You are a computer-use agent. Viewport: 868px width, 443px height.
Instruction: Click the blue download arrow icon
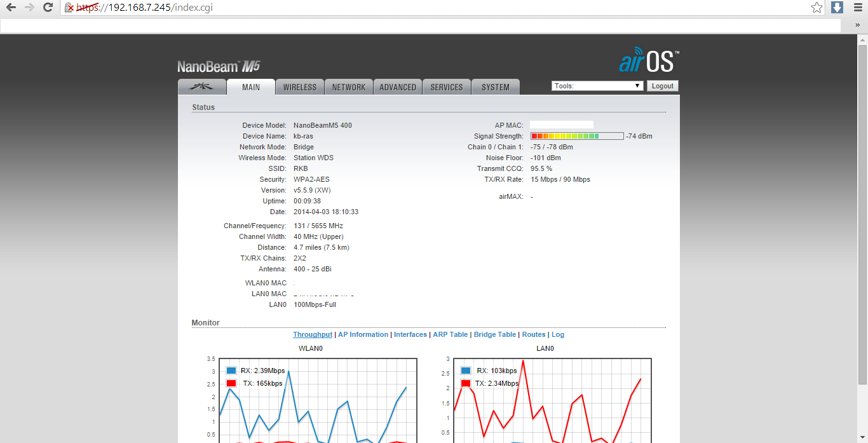(837, 8)
